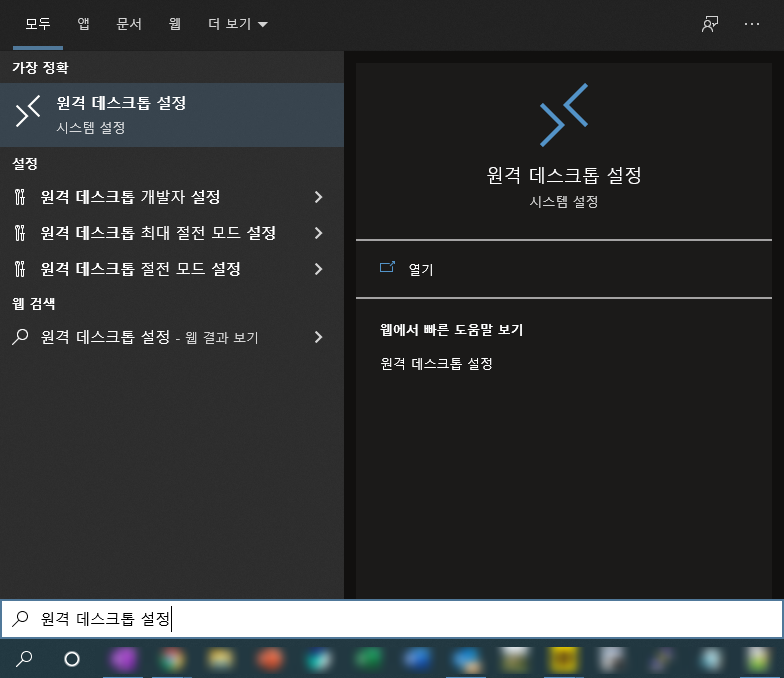
Task: Open 원격 데스크톱 개발자 설정 result
Action: coord(172,197)
